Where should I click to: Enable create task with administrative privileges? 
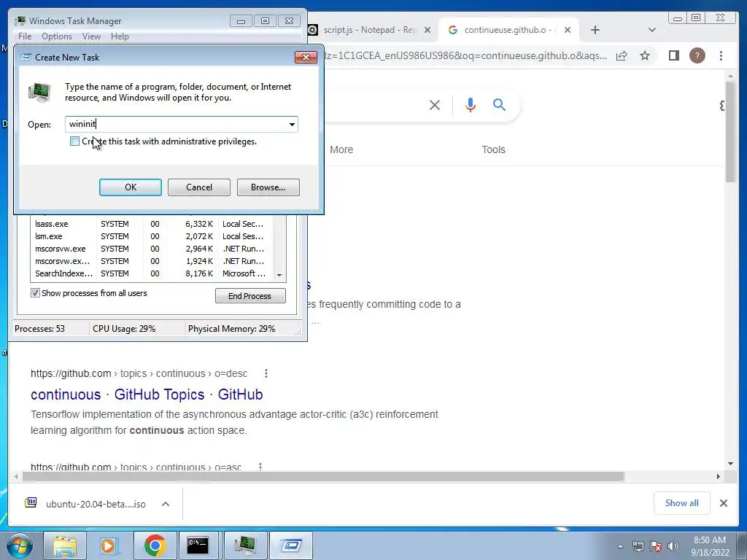click(74, 141)
